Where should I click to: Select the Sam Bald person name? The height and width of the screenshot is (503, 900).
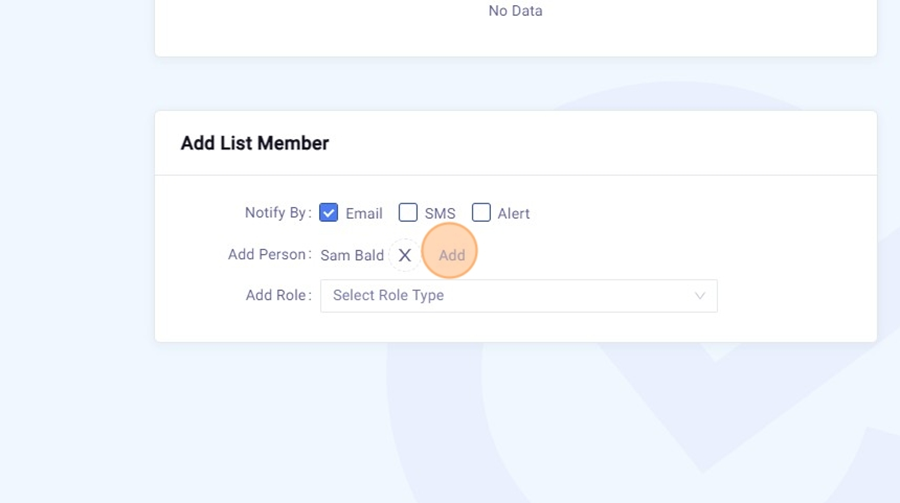coord(352,255)
